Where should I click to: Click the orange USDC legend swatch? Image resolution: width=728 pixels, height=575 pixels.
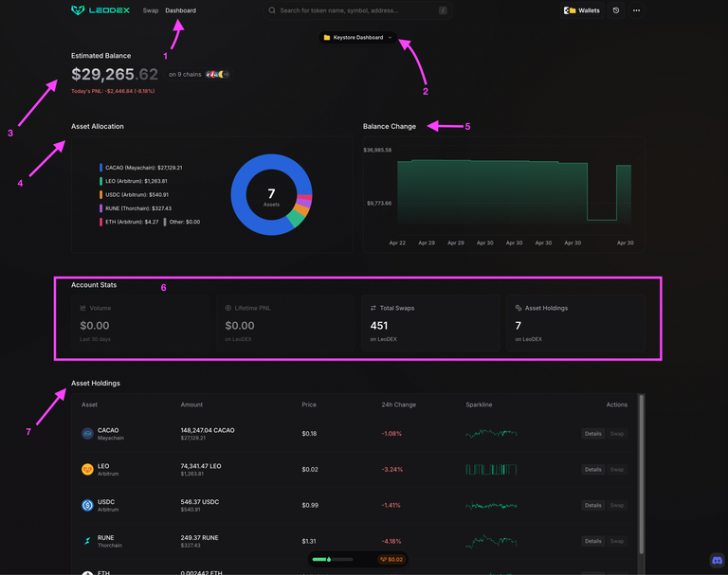click(x=100, y=194)
